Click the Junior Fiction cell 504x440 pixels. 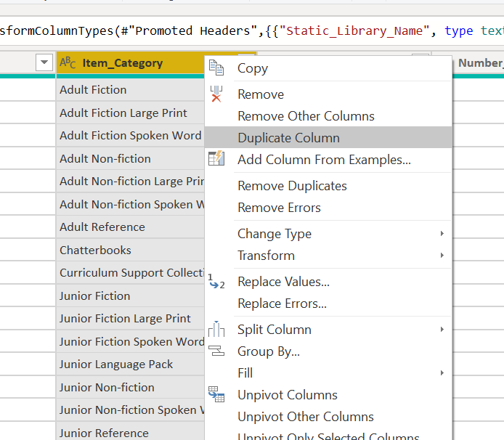tap(130, 296)
